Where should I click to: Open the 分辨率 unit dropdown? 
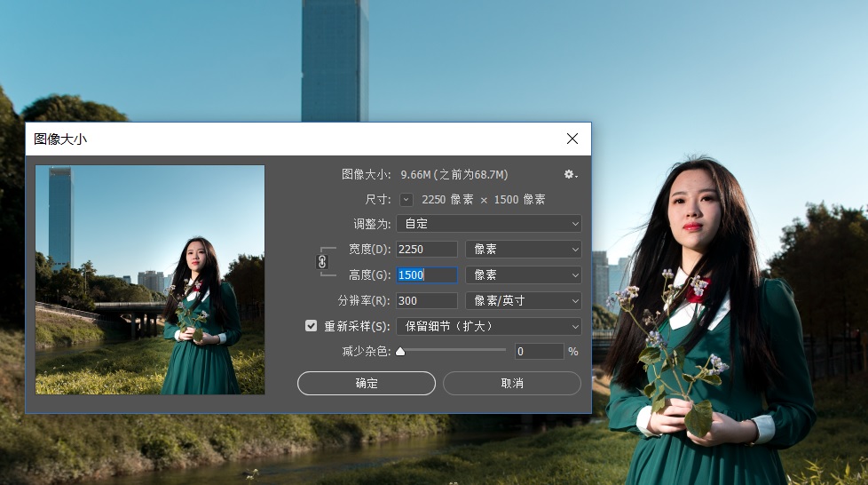523,300
